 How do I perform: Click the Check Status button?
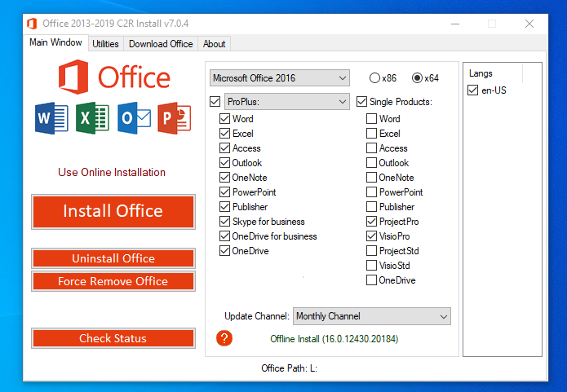tap(113, 338)
